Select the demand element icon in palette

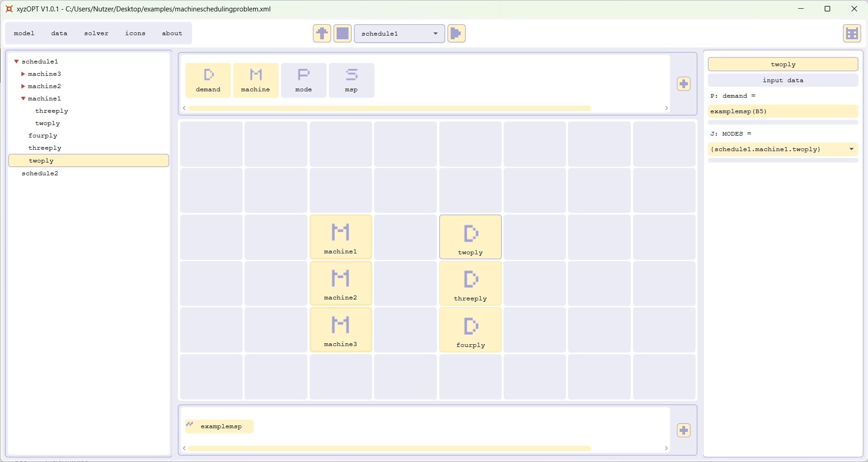pyautogui.click(x=208, y=80)
